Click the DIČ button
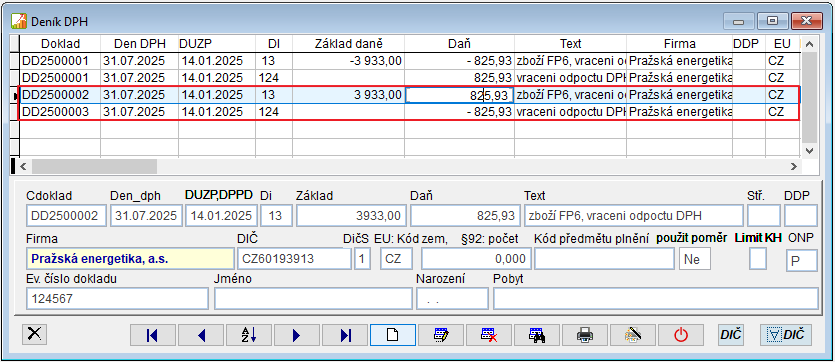Image resolution: width=835 pixels, height=362 pixels. (x=731, y=335)
